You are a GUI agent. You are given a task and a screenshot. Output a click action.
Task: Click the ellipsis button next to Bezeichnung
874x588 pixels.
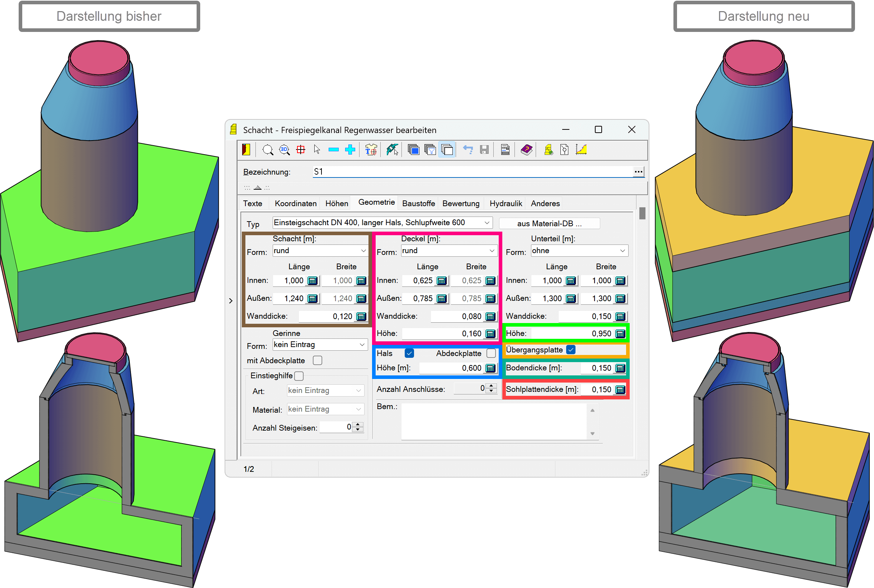[x=638, y=172]
